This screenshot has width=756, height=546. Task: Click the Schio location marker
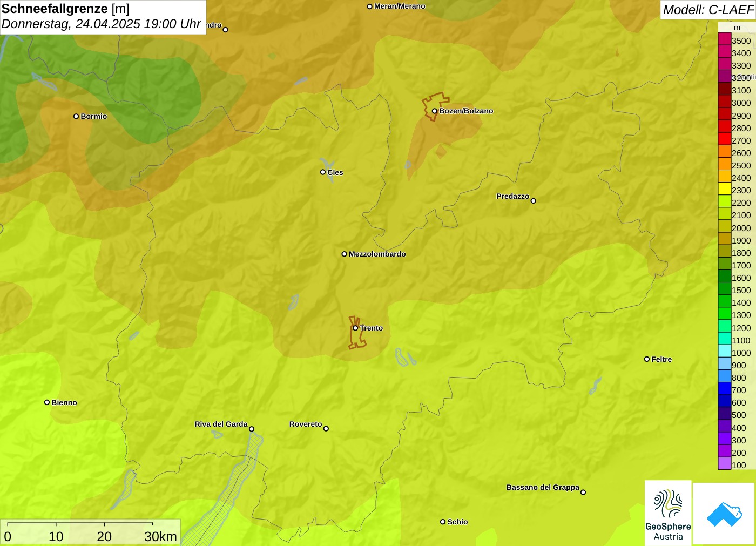[443, 522]
